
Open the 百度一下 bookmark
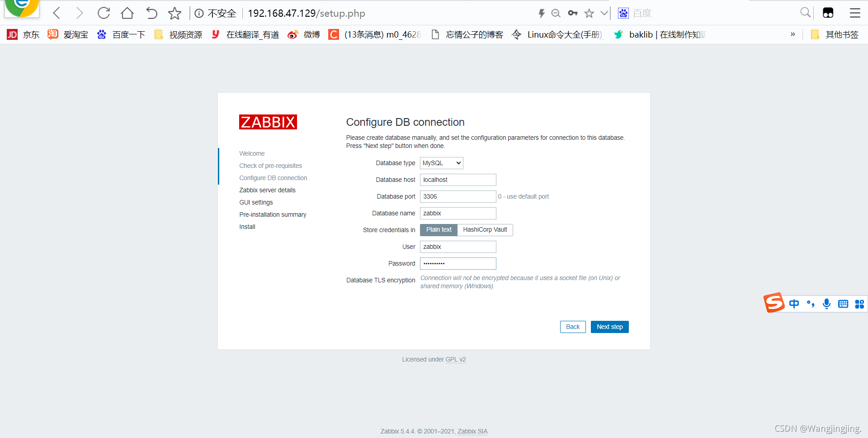121,34
